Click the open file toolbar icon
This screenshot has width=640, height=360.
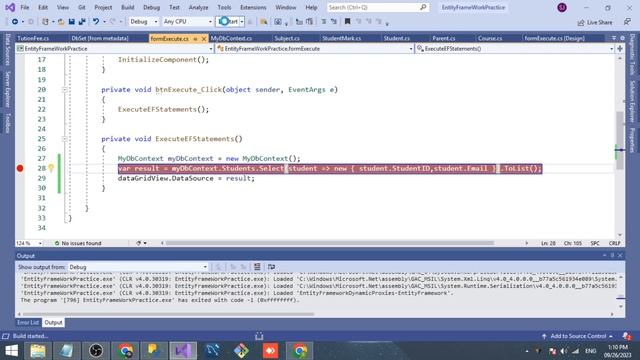click(61, 22)
